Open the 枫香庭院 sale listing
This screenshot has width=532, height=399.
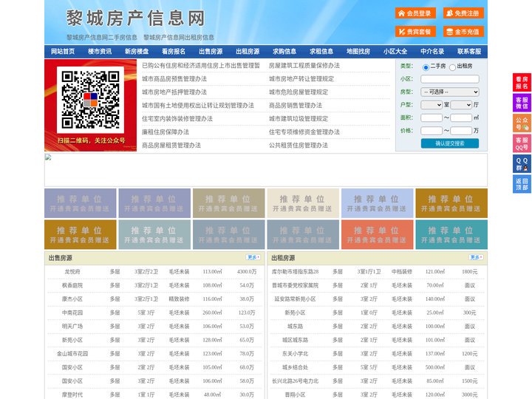click(72, 285)
